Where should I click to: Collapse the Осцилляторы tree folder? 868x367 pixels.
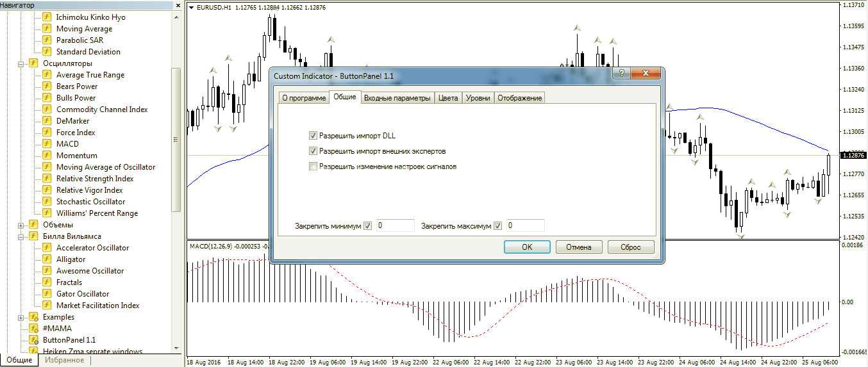[x=21, y=63]
